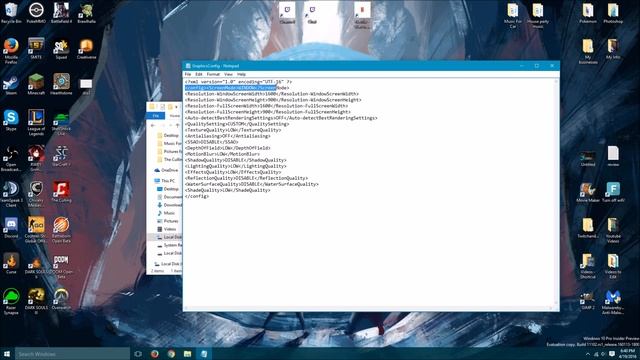Switch to Notepad on the taskbar

pyautogui.click(x=204, y=354)
